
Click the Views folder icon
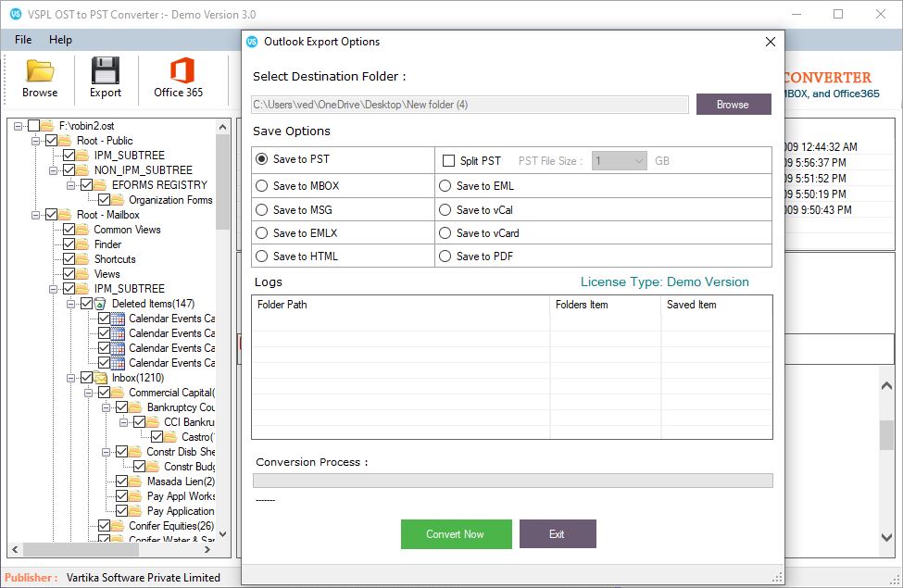coord(82,274)
